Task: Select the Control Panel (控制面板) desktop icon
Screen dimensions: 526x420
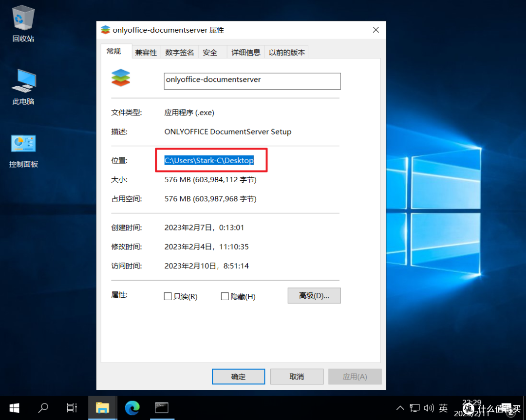Action: (23, 151)
